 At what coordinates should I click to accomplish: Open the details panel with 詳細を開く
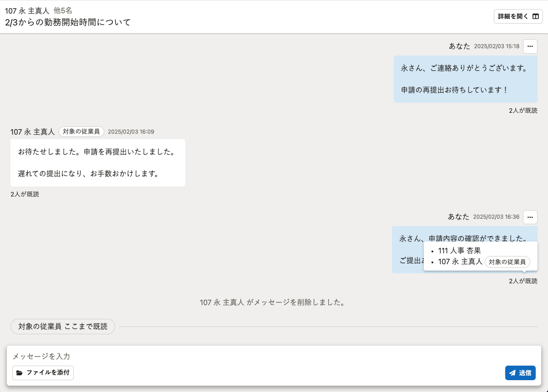point(518,16)
